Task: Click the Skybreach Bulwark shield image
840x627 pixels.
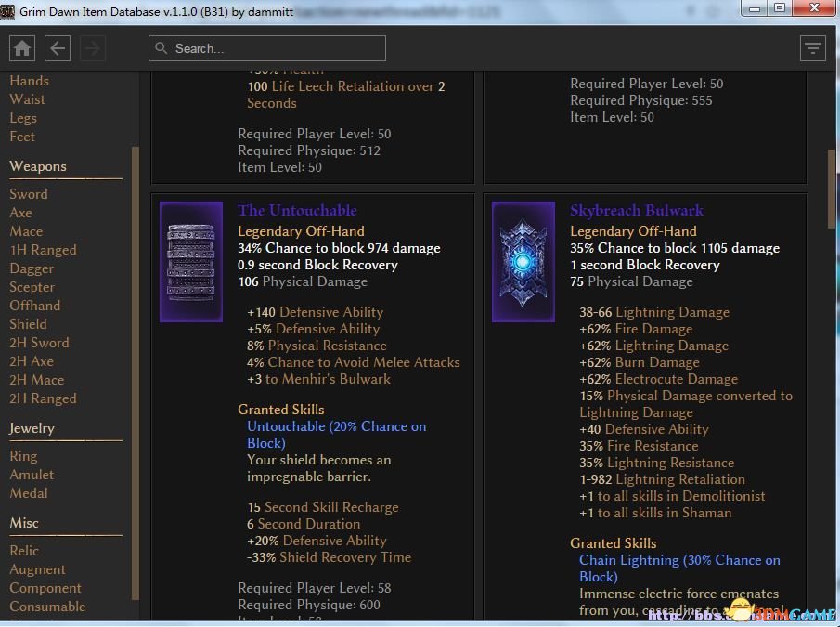Action: (x=523, y=262)
